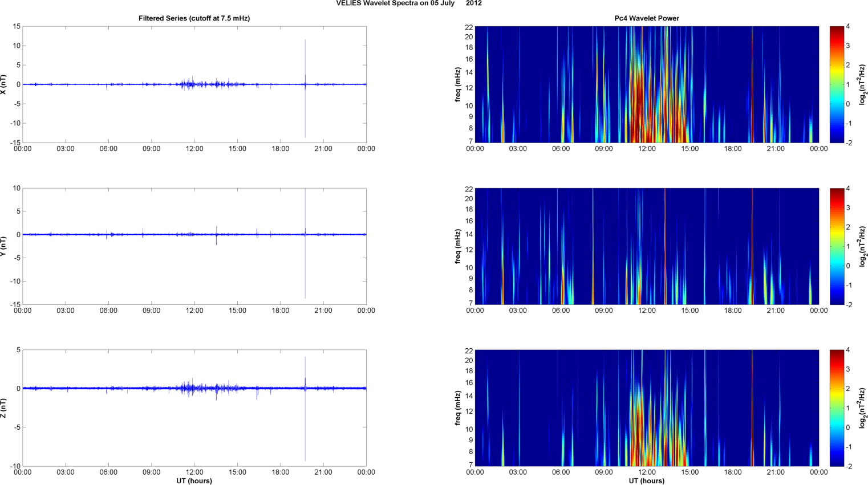Screen dimensions: 868x485
Task: Click UT (hours) label under bottom spectrogram
Action: click(x=646, y=481)
